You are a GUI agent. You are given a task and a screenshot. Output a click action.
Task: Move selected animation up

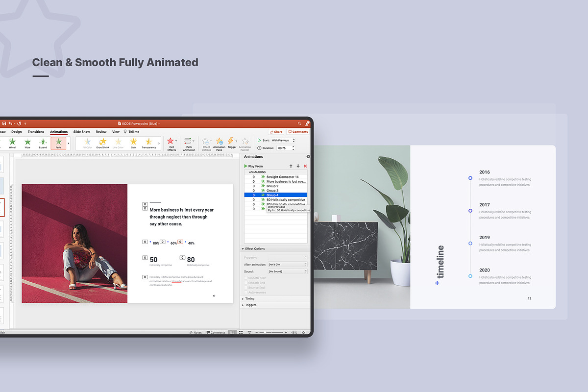click(x=291, y=166)
